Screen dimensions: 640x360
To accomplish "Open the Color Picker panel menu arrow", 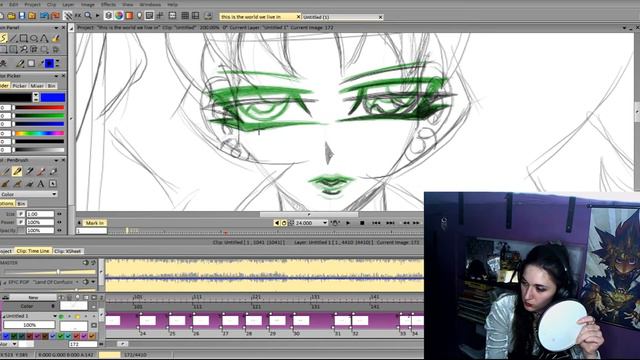I will [x=56, y=76].
